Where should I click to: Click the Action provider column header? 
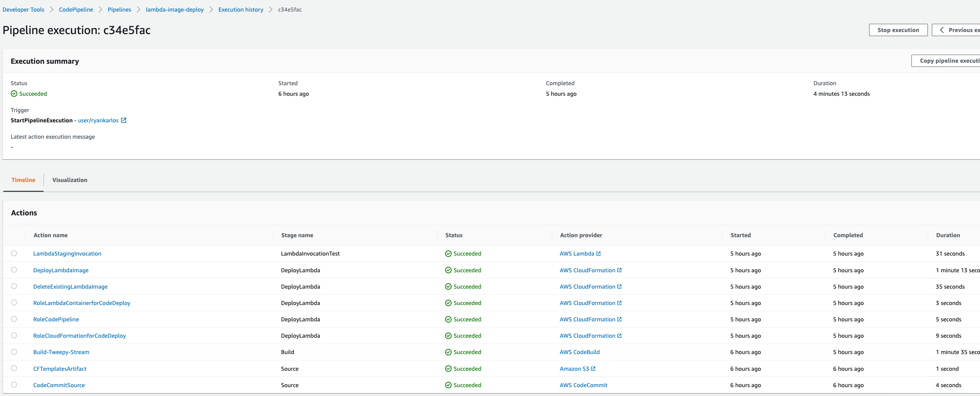[581, 235]
